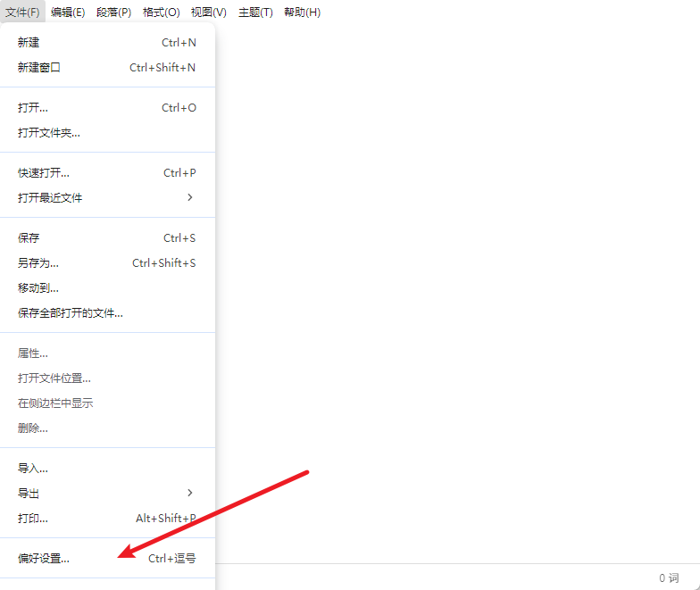The width and height of the screenshot is (700, 590).
Task: Click 新建 in the file menu
Action: click(29, 42)
